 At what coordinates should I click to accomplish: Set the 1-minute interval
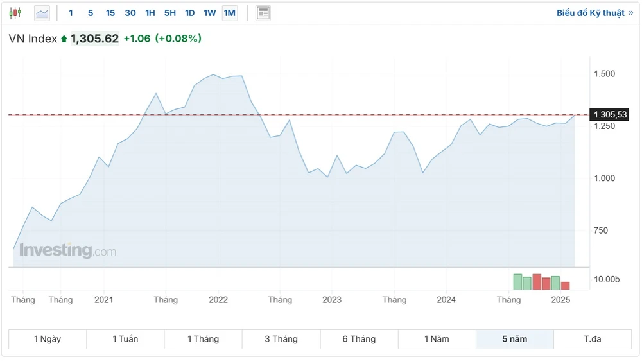71,13
